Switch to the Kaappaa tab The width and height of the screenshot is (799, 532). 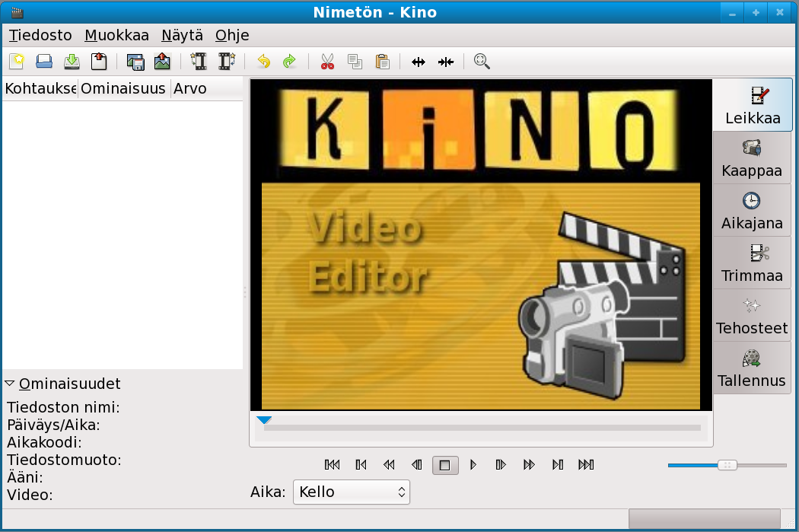click(752, 158)
